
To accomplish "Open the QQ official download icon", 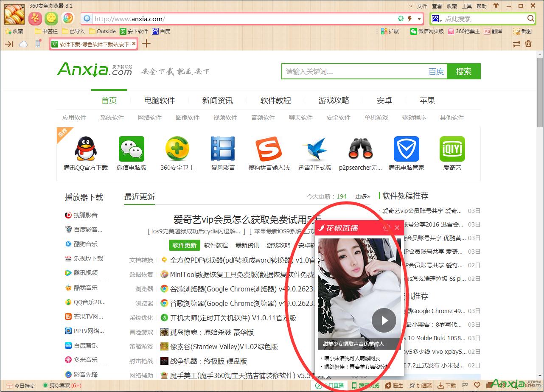I will 86,148.
